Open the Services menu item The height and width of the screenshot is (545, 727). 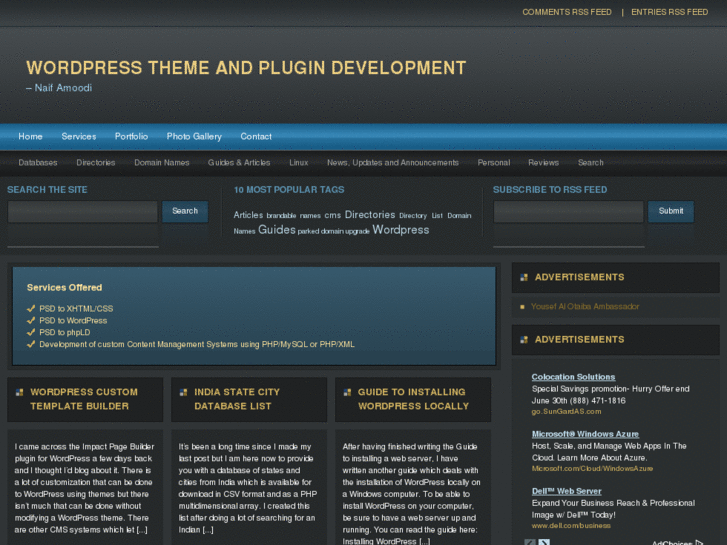coord(79,136)
